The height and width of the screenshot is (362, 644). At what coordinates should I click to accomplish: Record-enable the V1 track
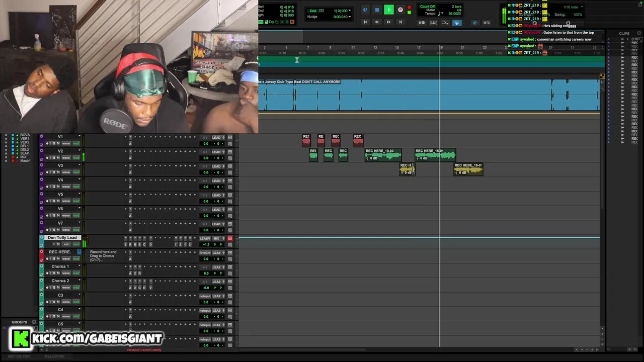tap(47, 144)
